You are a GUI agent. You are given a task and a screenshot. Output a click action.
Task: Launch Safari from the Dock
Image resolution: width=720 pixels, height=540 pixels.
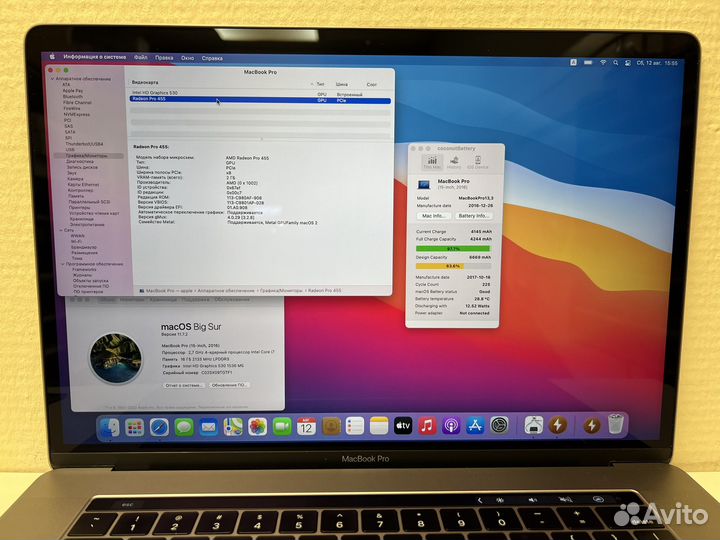[159, 427]
